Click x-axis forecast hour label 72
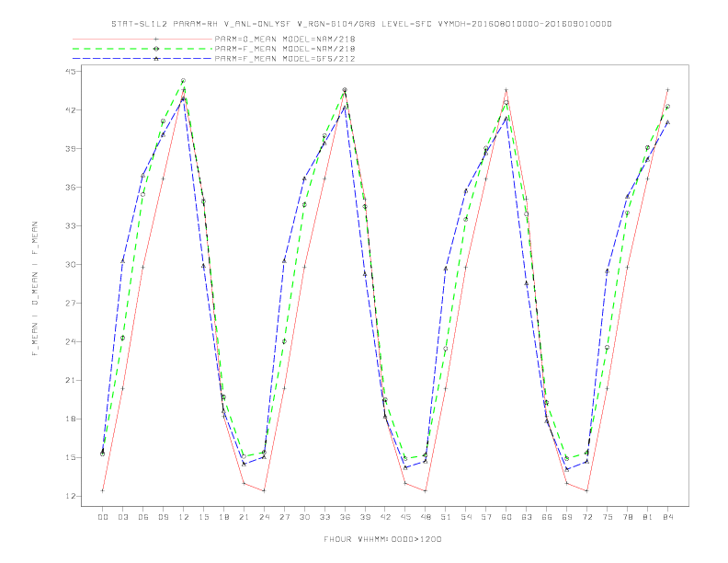Viewport: 728px width, 563px height. click(587, 517)
